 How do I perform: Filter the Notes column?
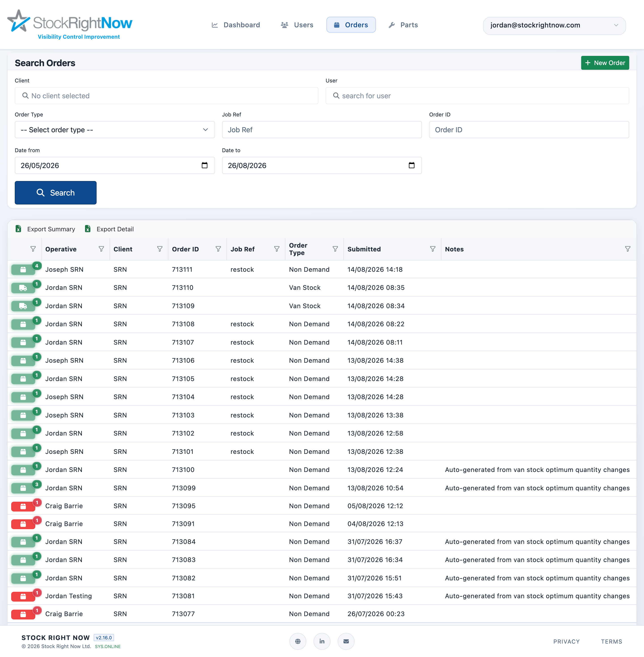coord(628,249)
